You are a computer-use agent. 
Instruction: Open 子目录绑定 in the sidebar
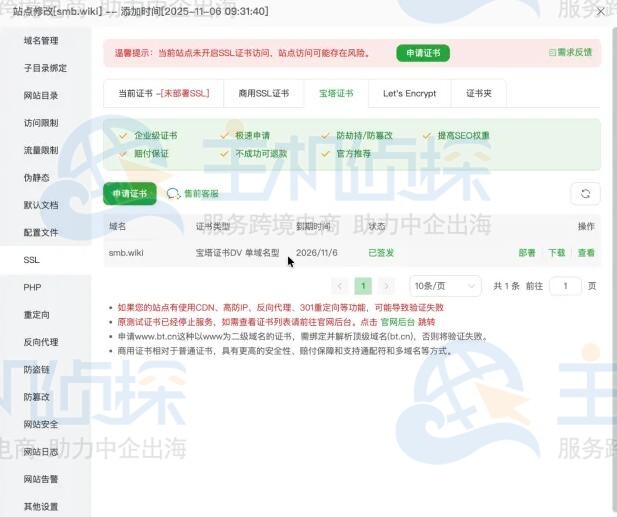(x=45, y=68)
